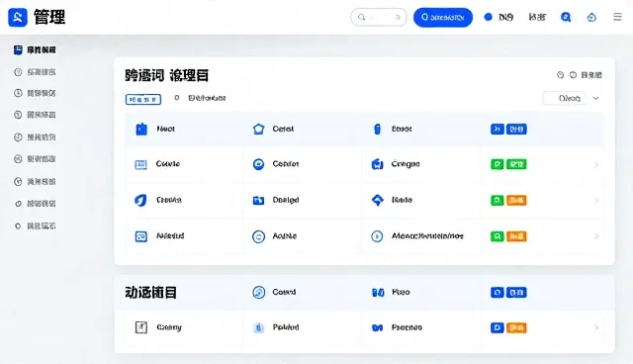Select the active sidebar item with blue book icon
Viewport: 633px width, 364px height.
point(35,50)
